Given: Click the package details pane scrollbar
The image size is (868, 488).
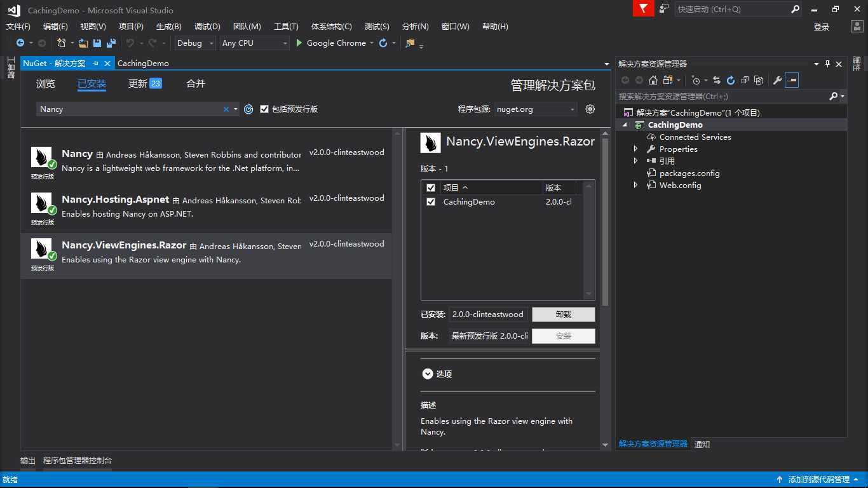Looking at the screenshot, I should coord(605,222).
